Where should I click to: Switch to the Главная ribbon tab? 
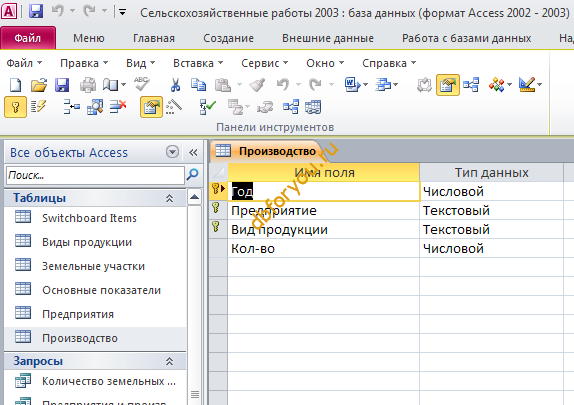click(x=154, y=38)
